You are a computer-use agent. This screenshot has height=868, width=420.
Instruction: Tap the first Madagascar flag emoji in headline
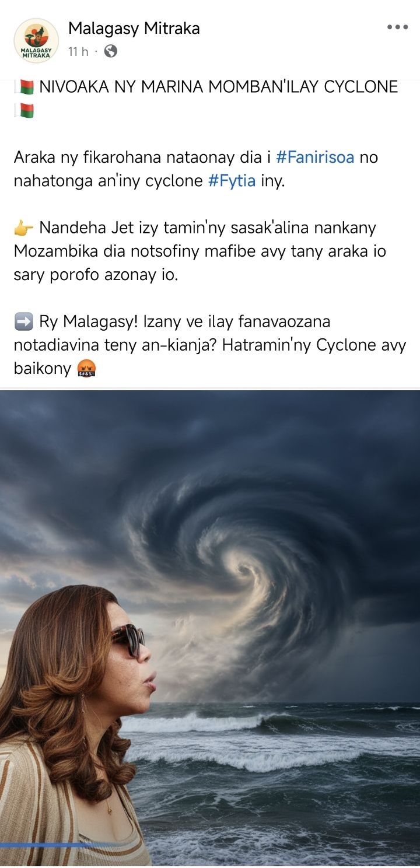[24, 87]
